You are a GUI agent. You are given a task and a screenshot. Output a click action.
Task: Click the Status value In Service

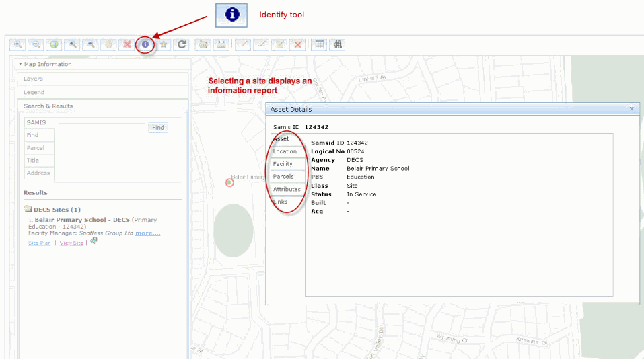point(361,194)
